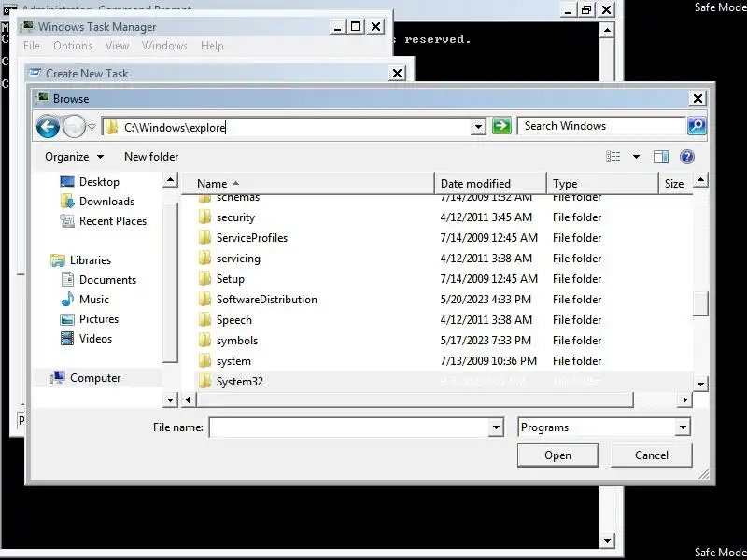The width and height of the screenshot is (747, 560).
Task: Click the Search Windows field
Action: coord(601,126)
